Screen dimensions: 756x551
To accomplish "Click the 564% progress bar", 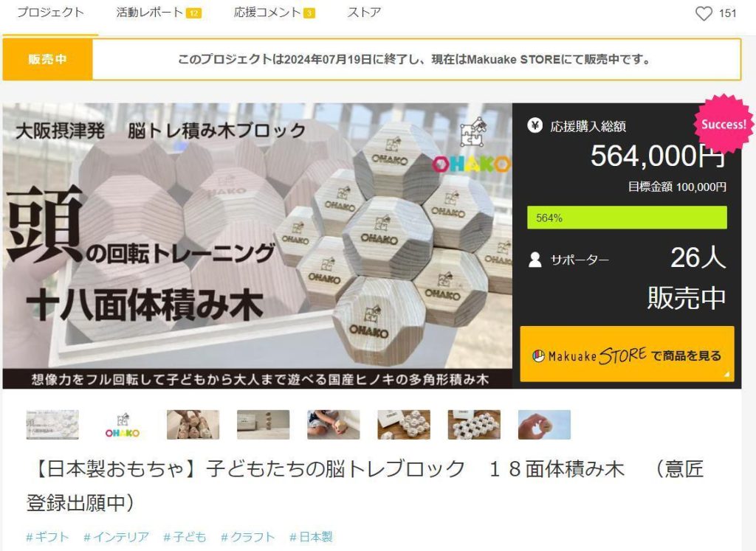I will pos(627,218).
